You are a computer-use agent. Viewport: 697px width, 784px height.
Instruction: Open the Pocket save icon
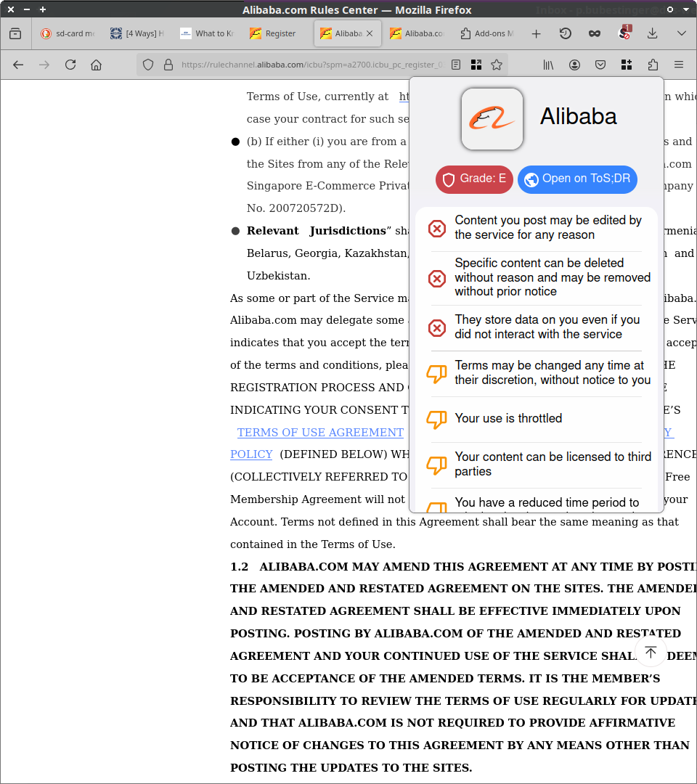point(600,65)
